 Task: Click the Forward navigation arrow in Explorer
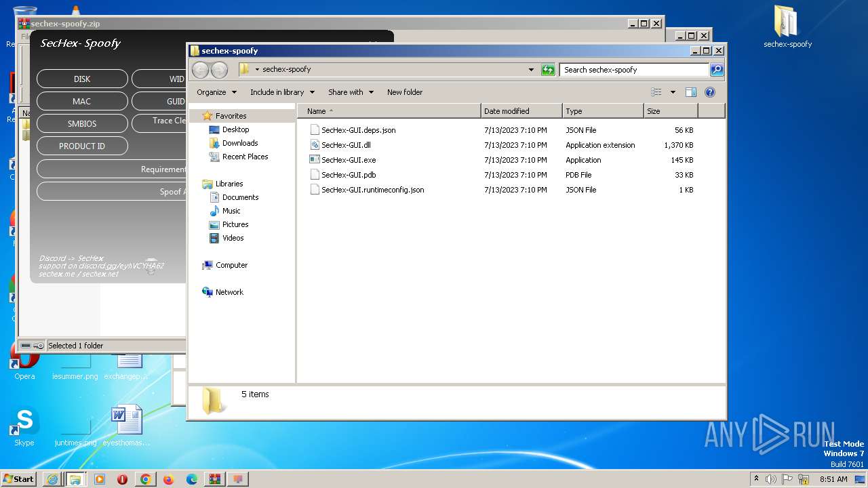pos(219,69)
